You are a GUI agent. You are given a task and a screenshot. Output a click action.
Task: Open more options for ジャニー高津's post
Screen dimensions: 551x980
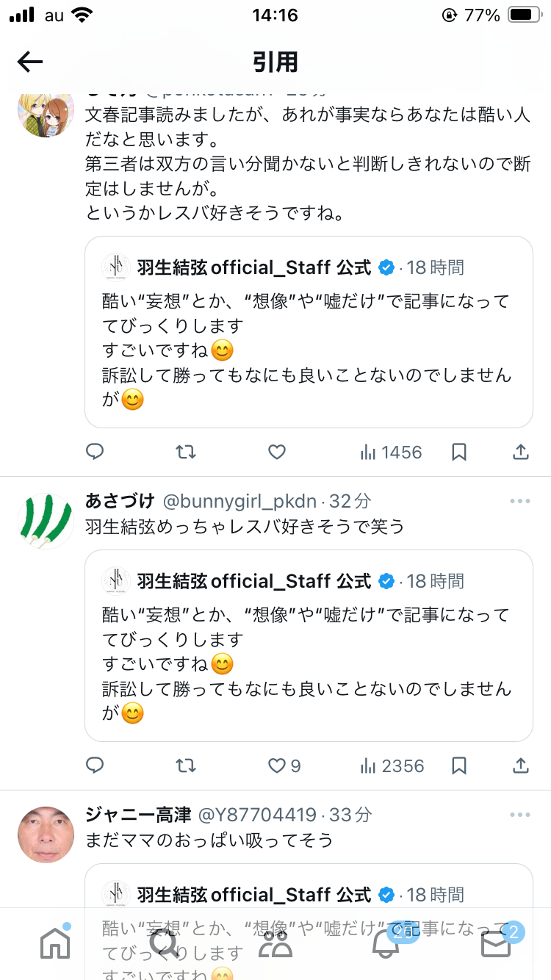(x=519, y=815)
